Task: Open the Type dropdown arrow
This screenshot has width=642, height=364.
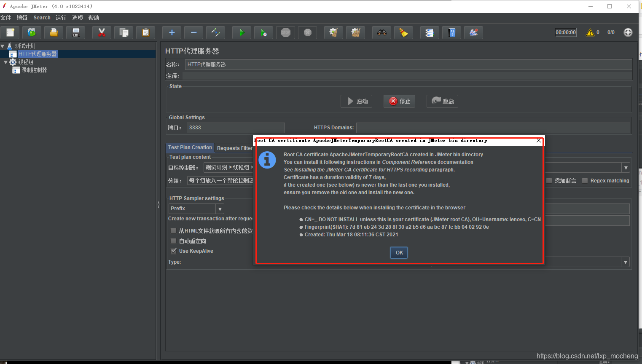Action: 626,262
